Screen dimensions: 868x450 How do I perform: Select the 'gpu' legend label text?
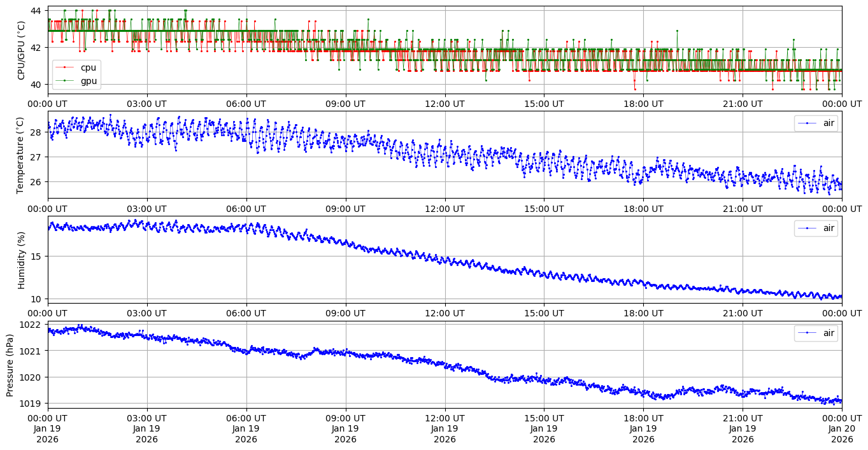coord(88,80)
